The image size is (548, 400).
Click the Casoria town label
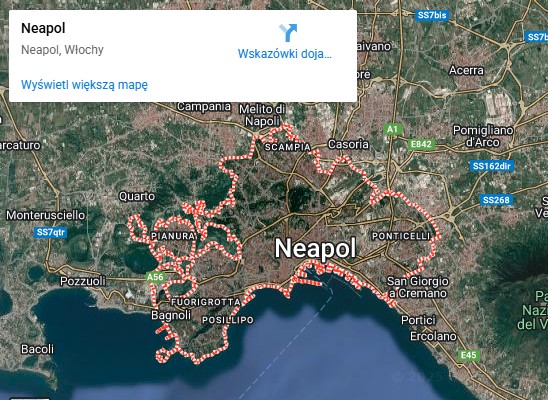[348, 144]
